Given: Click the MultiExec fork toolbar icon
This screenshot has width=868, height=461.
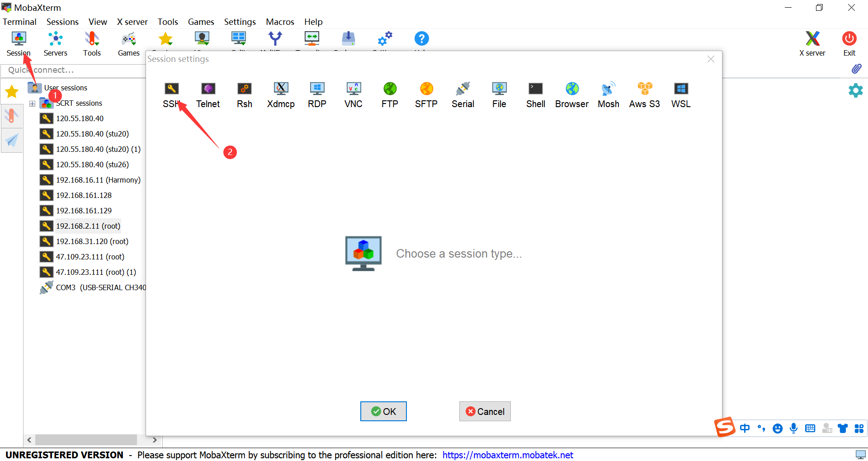Looking at the screenshot, I should click(x=275, y=39).
